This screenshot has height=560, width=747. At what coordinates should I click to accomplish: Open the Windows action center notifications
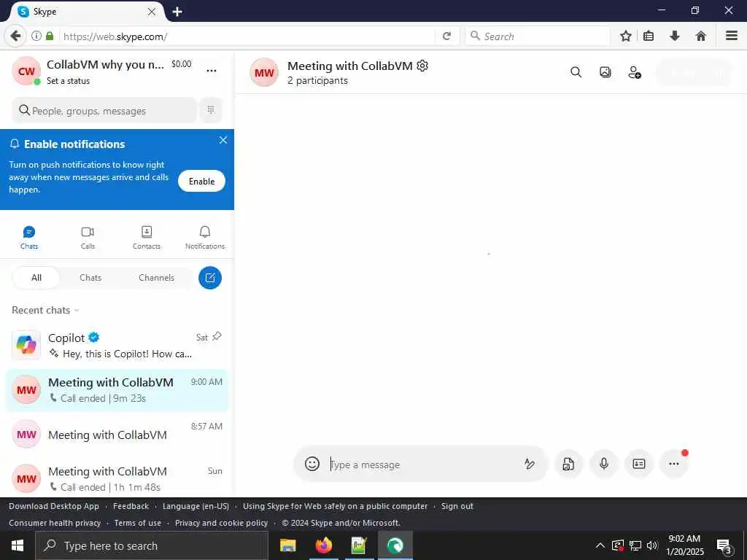pyautogui.click(x=724, y=546)
